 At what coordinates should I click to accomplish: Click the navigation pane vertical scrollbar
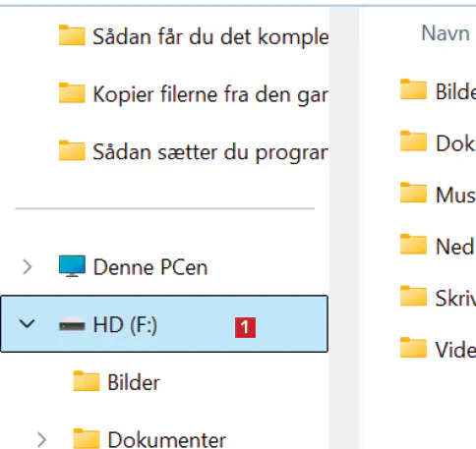(x=344, y=228)
